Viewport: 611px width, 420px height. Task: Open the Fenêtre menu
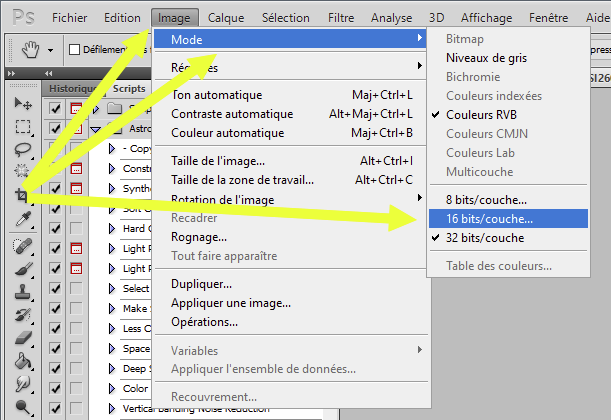tap(548, 18)
